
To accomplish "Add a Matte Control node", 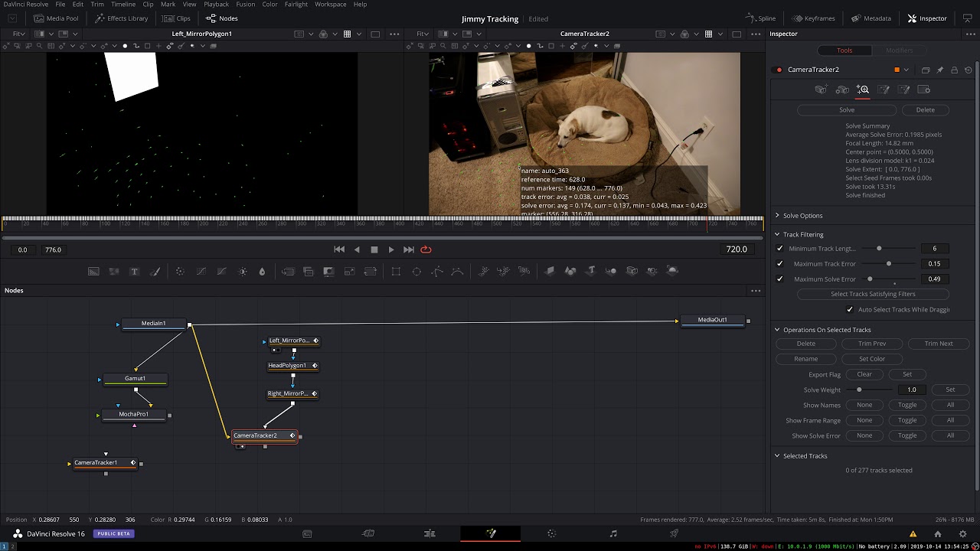I will coord(329,272).
